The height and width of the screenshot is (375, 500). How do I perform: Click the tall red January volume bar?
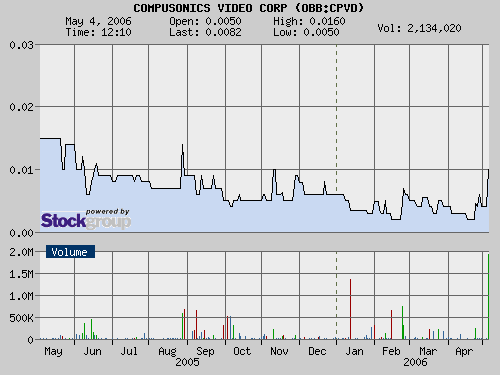coord(351,309)
